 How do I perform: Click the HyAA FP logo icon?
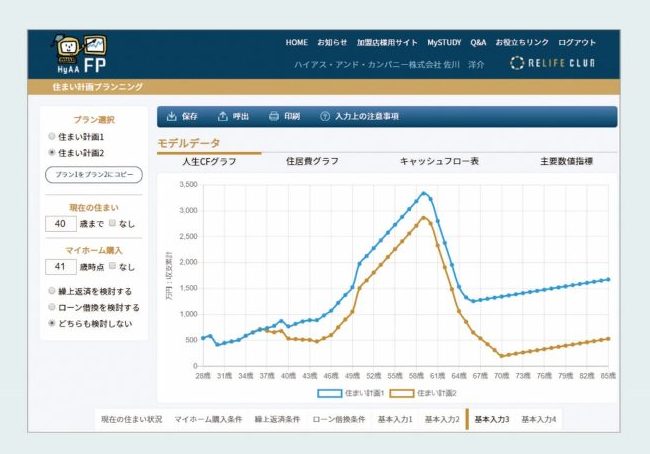(80, 56)
